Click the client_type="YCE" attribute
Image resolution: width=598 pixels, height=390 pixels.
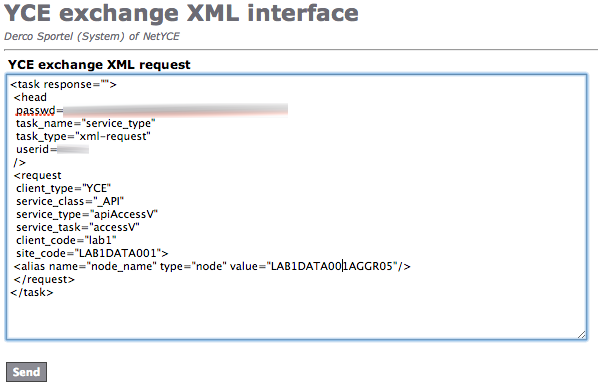(x=63, y=188)
